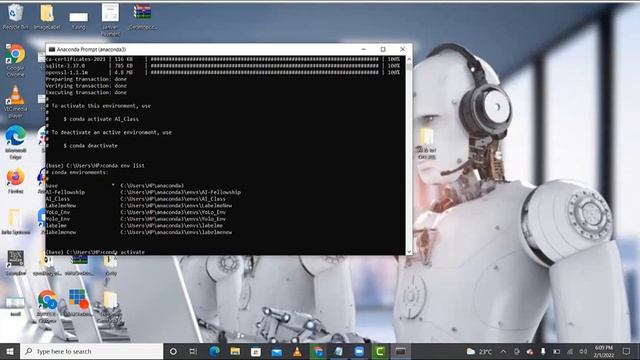Open the network icon in tray
Image resolution: width=640 pixels, height=360 pixels.
pos(570,351)
